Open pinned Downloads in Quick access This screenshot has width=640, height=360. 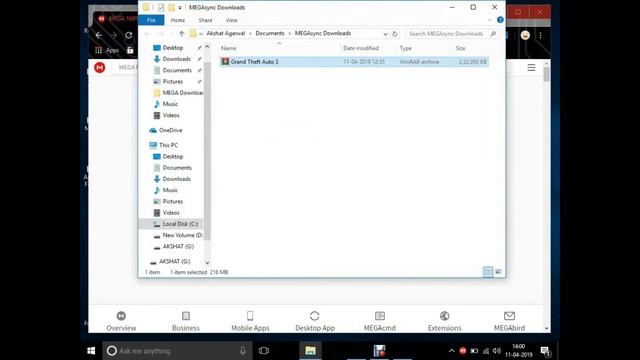click(176, 59)
